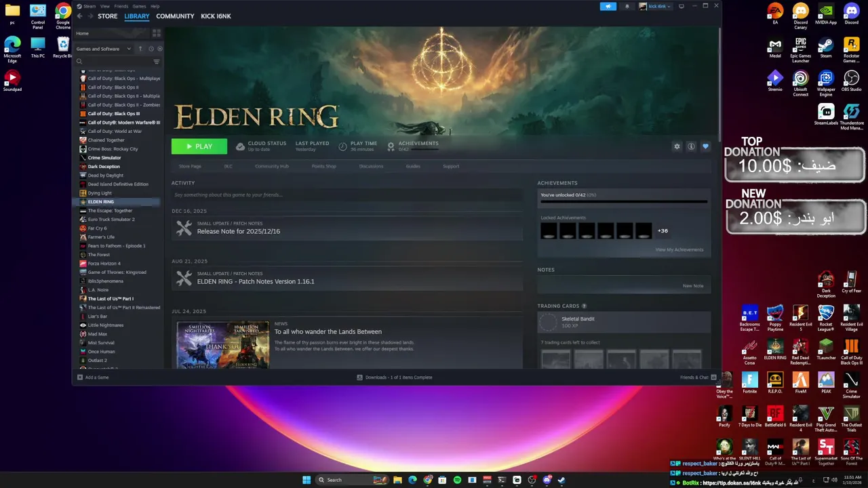Show ELDEN RING game info icon

(x=691, y=146)
